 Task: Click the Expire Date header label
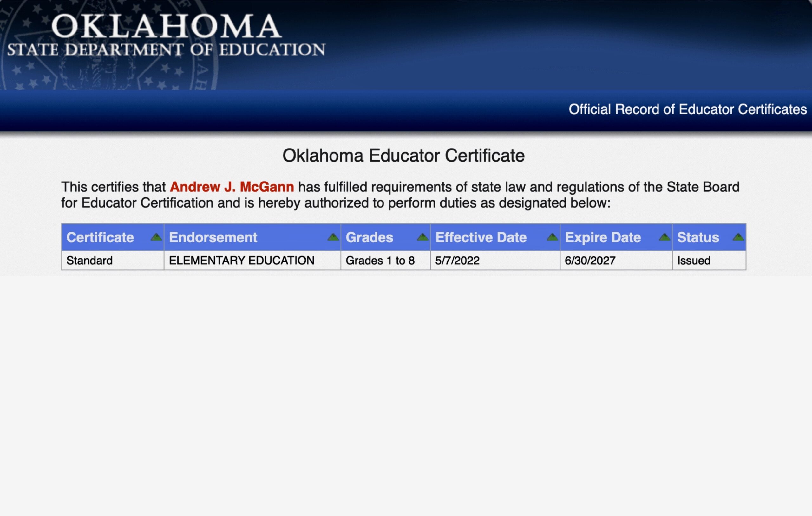[603, 237]
